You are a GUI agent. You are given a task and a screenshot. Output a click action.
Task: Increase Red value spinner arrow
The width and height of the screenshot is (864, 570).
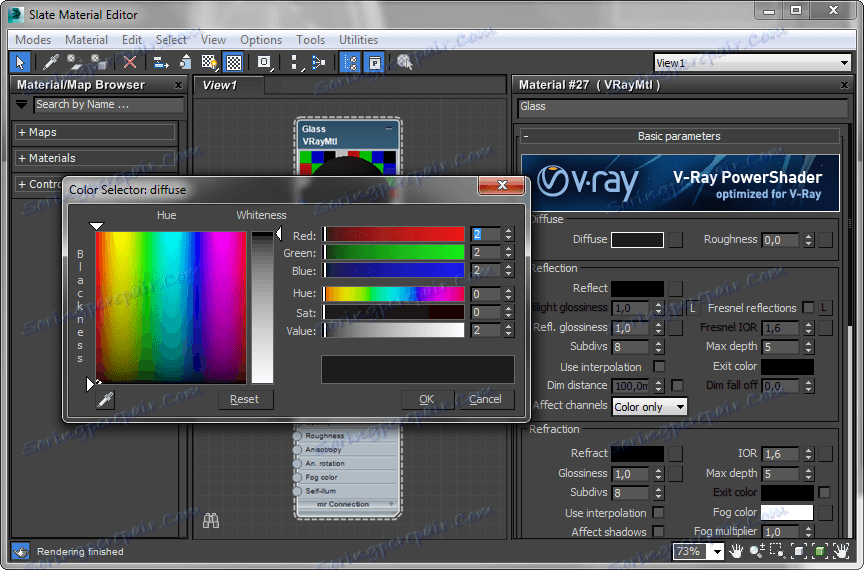click(509, 231)
